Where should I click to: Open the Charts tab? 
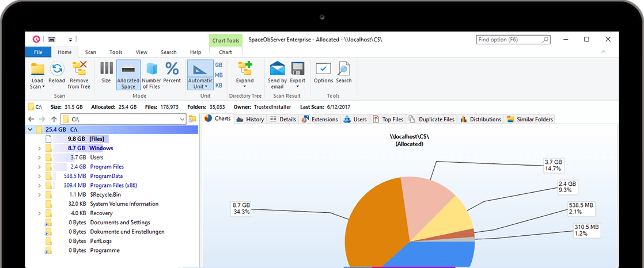point(218,119)
